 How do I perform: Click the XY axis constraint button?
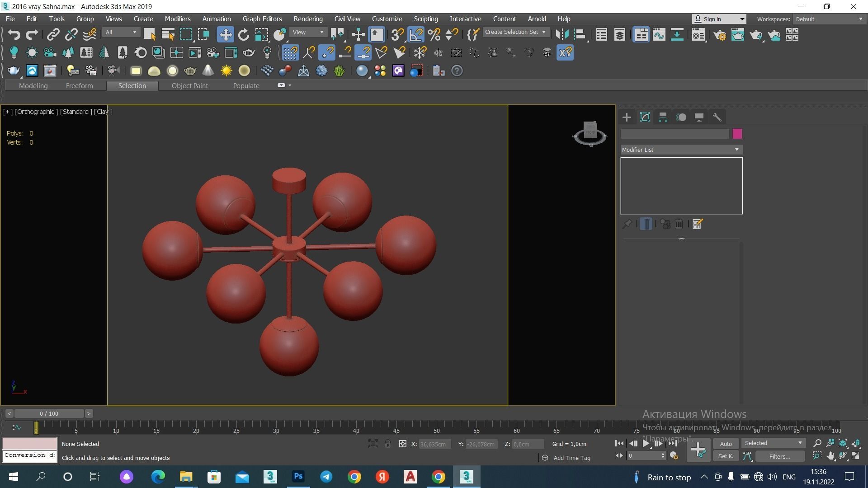tap(565, 53)
